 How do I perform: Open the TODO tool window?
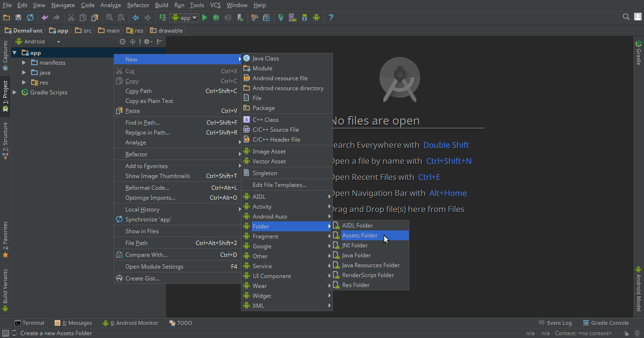(181, 323)
